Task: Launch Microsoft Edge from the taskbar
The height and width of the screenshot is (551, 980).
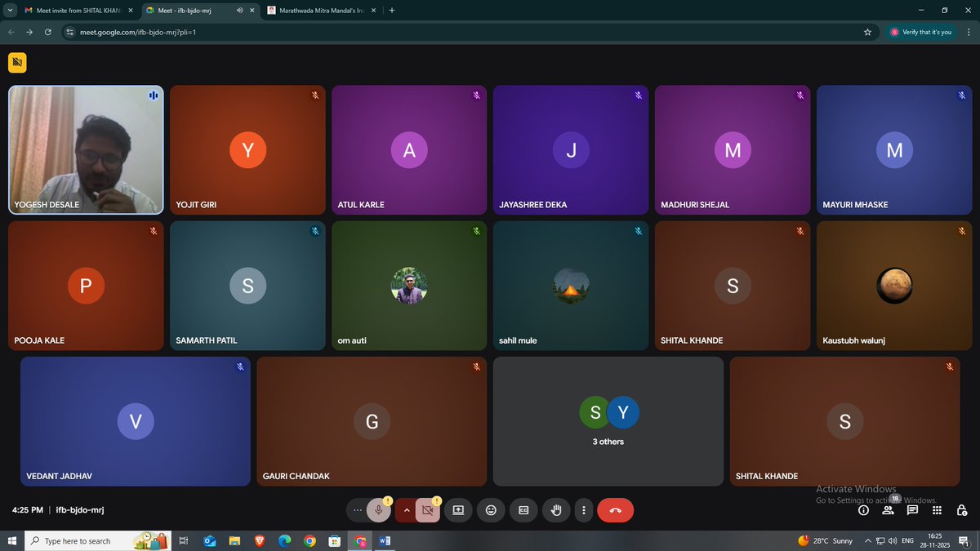Action: tap(284, 540)
